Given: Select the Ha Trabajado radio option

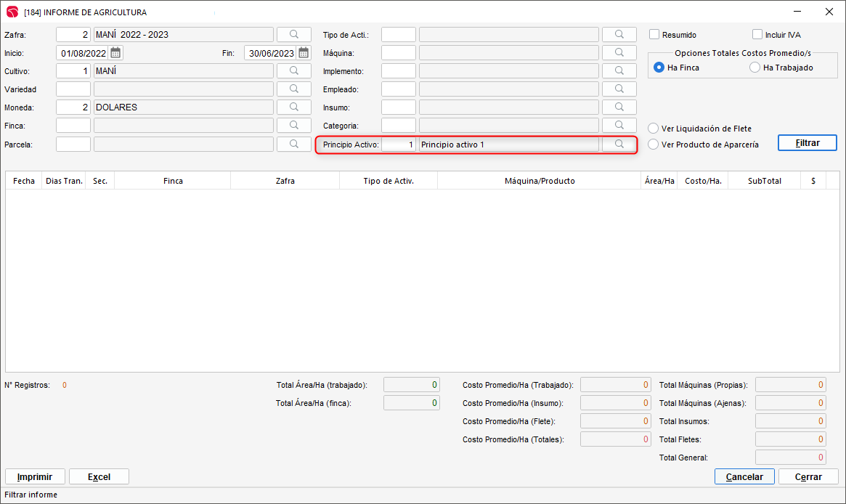Looking at the screenshot, I should tap(755, 68).
